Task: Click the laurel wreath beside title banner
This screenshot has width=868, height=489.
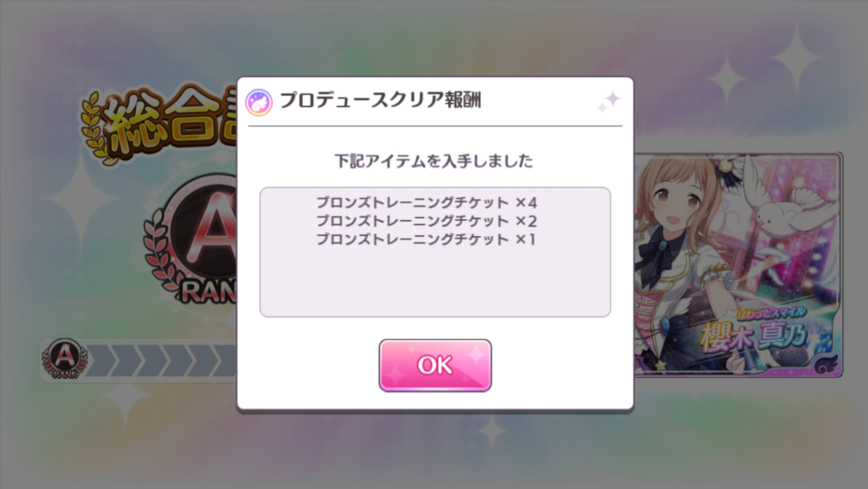Action: click(x=97, y=129)
